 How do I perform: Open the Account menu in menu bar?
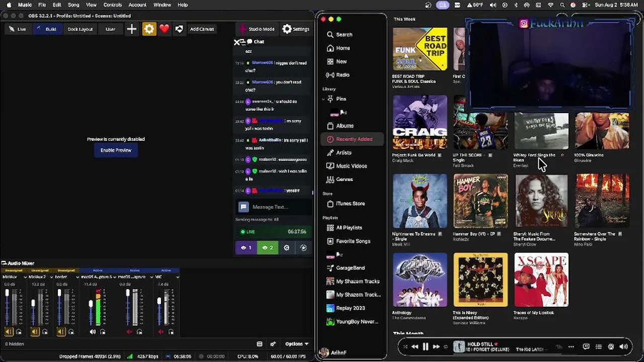click(x=137, y=5)
